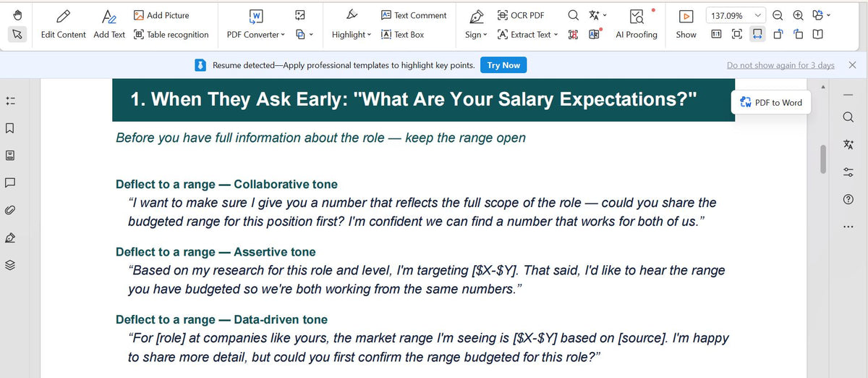Click the right sidebar Translate icon
The width and height of the screenshot is (868, 378).
pyautogui.click(x=848, y=145)
